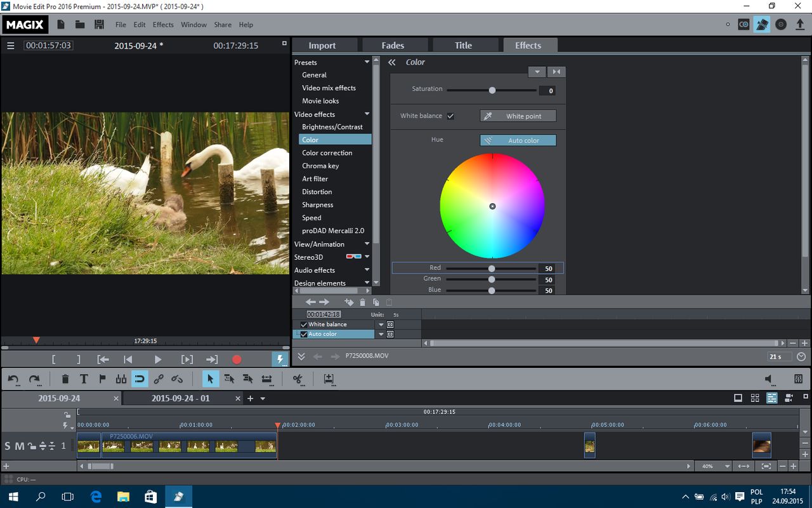The width and height of the screenshot is (812, 508).
Task: Click the Auto color button
Action: pos(518,140)
